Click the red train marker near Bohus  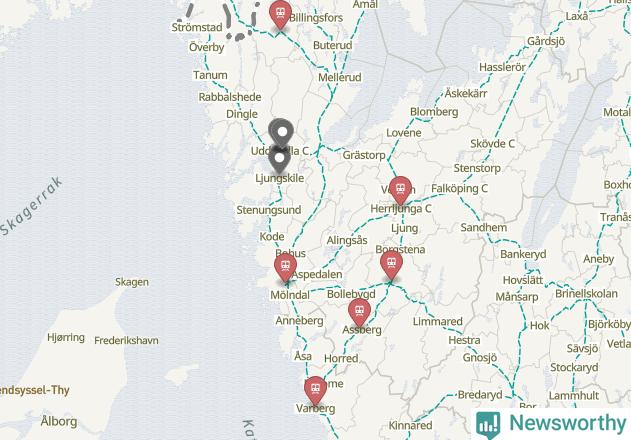click(x=285, y=268)
